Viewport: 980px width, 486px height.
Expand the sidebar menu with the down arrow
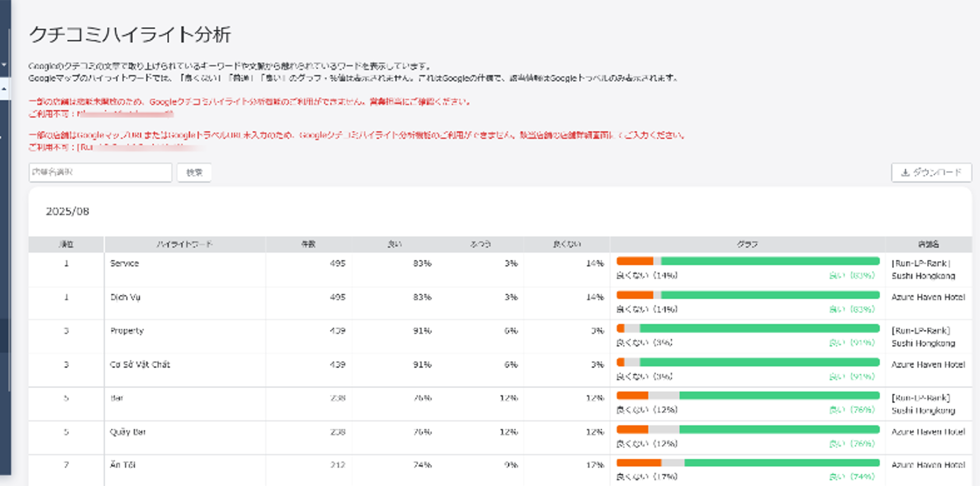click(4, 65)
